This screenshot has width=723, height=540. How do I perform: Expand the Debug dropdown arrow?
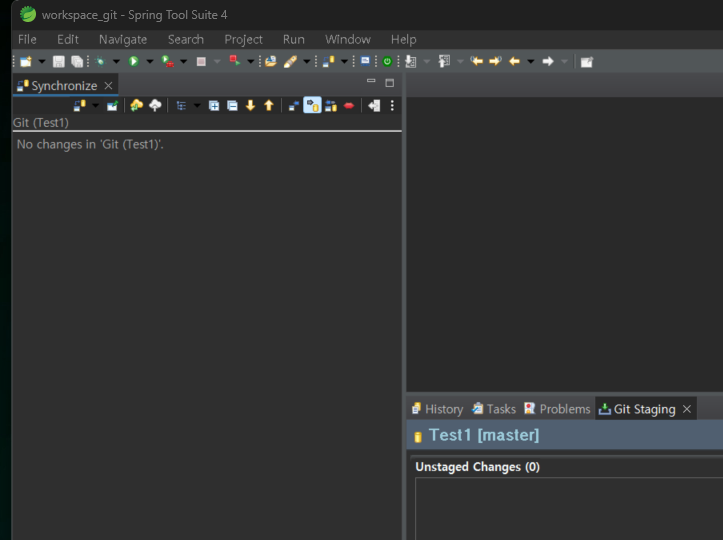pos(116,61)
